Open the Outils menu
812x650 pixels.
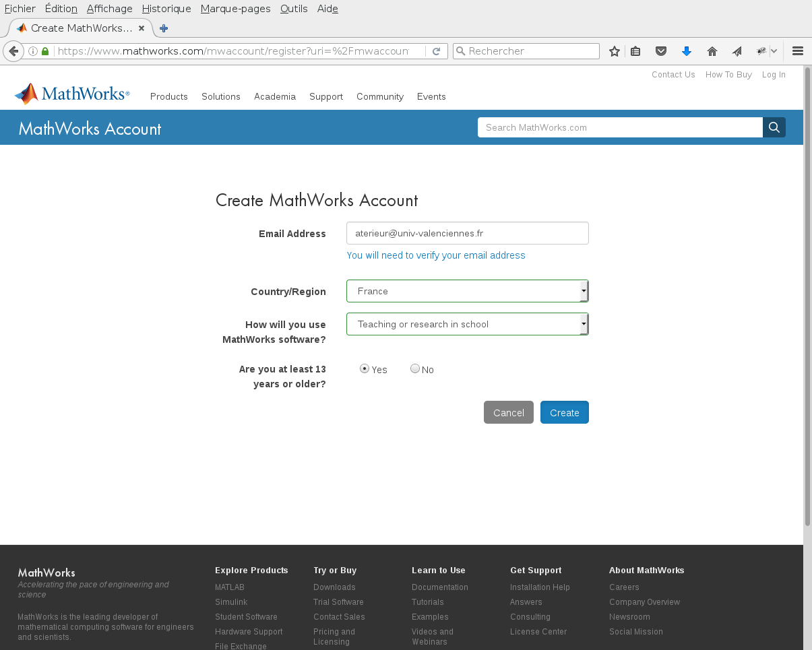[x=294, y=9]
